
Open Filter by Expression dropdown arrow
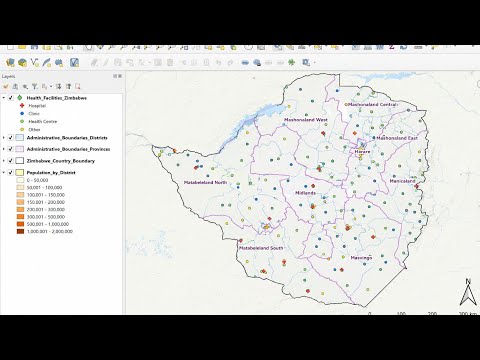pyautogui.click(x=51, y=87)
